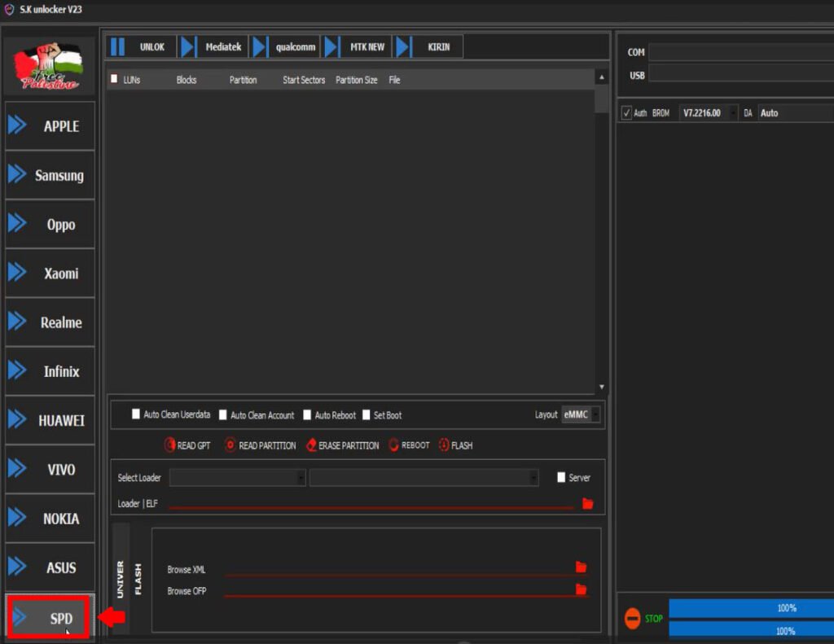Click the Start Sectors column header
Viewport: 834px width, 644px height.
click(x=304, y=80)
